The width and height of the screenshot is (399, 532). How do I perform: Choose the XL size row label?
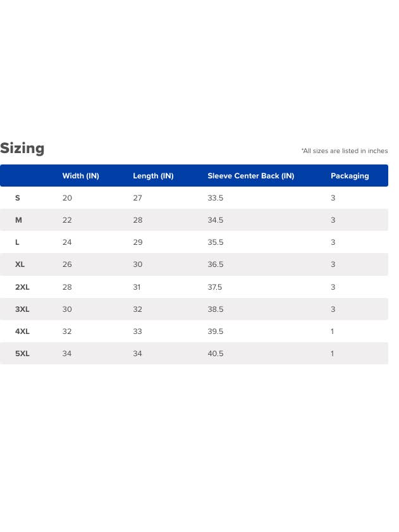tap(20, 264)
